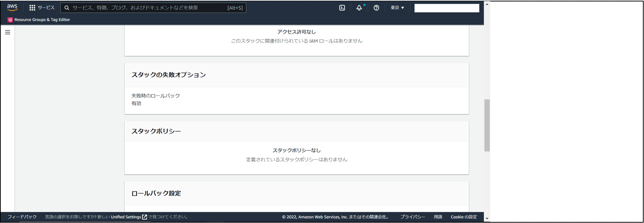This screenshot has height=223, width=644.
Task: Select the IAM ロールはありません message
Action: (x=297, y=41)
